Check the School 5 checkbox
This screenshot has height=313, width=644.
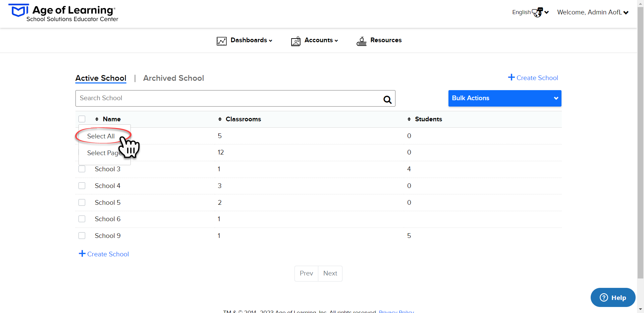82,202
